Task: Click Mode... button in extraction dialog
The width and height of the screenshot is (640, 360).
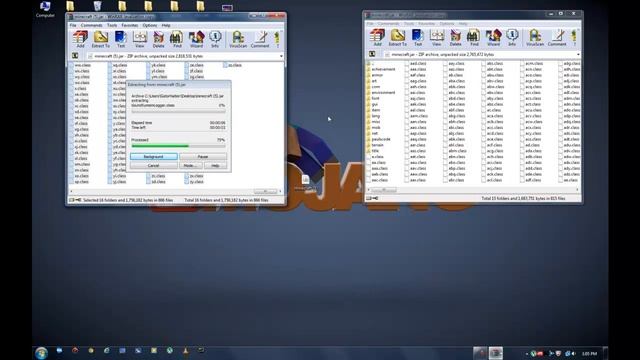Action: (191, 166)
